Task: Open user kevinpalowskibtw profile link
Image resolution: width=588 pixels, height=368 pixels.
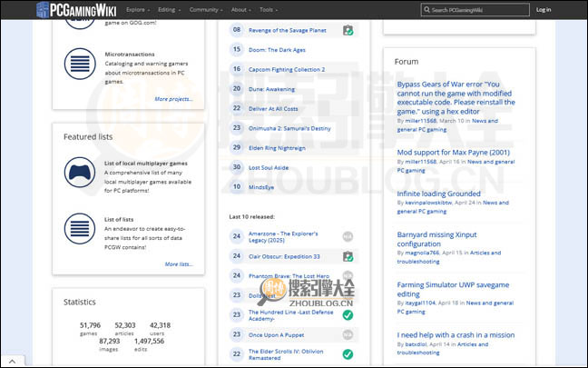Action: click(x=428, y=203)
